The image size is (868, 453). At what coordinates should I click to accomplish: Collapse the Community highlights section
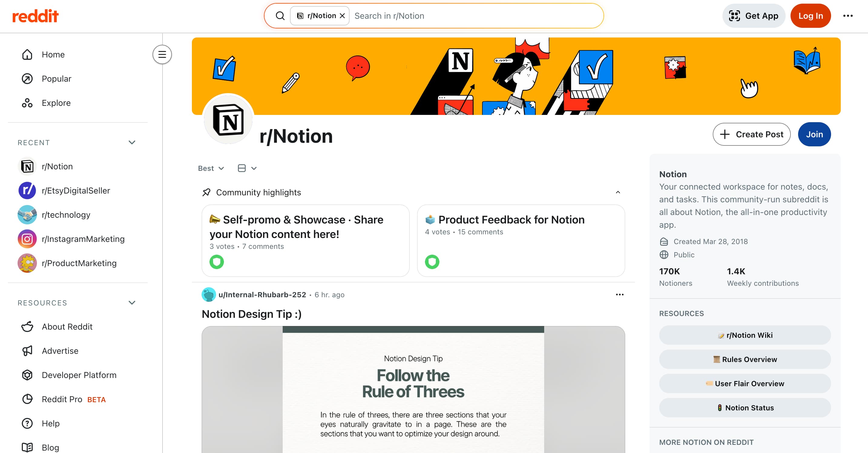coord(618,192)
